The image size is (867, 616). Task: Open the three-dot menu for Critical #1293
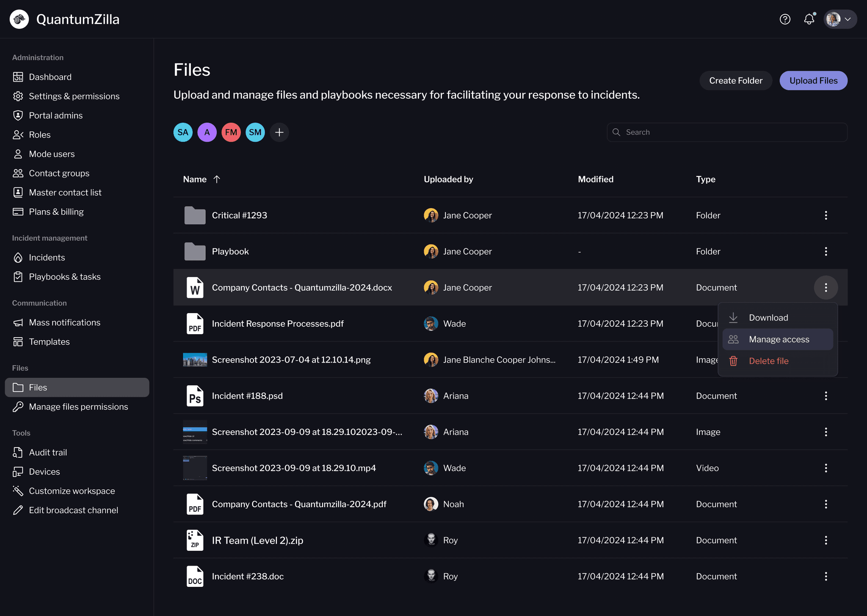click(x=826, y=215)
